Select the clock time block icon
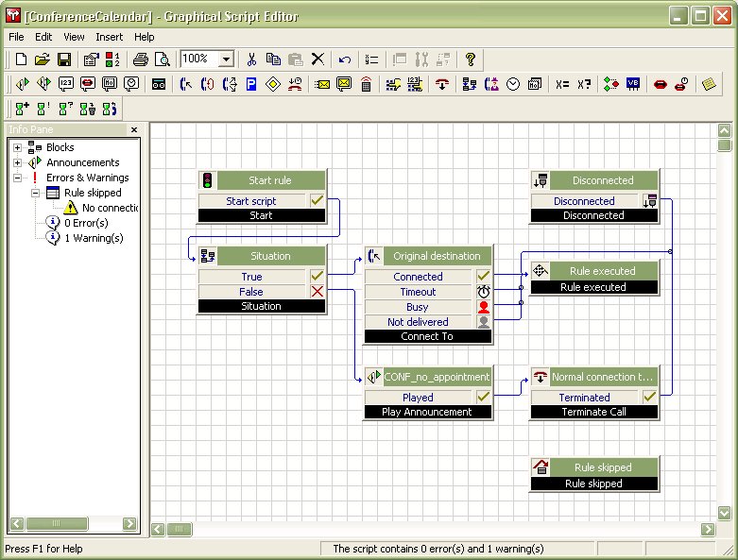Screen dimensions: 738x560 coord(513,84)
